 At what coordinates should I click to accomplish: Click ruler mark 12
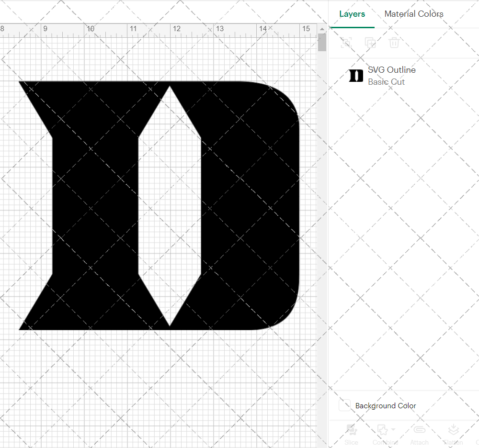177,29
